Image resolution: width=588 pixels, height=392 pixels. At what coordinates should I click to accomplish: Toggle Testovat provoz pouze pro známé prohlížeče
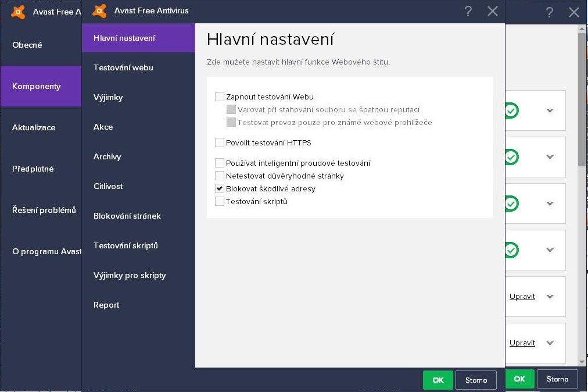pyautogui.click(x=231, y=122)
